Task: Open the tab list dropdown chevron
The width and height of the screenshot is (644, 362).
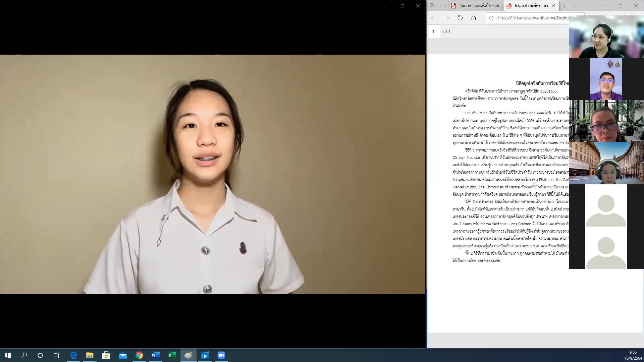Action: click(575, 6)
